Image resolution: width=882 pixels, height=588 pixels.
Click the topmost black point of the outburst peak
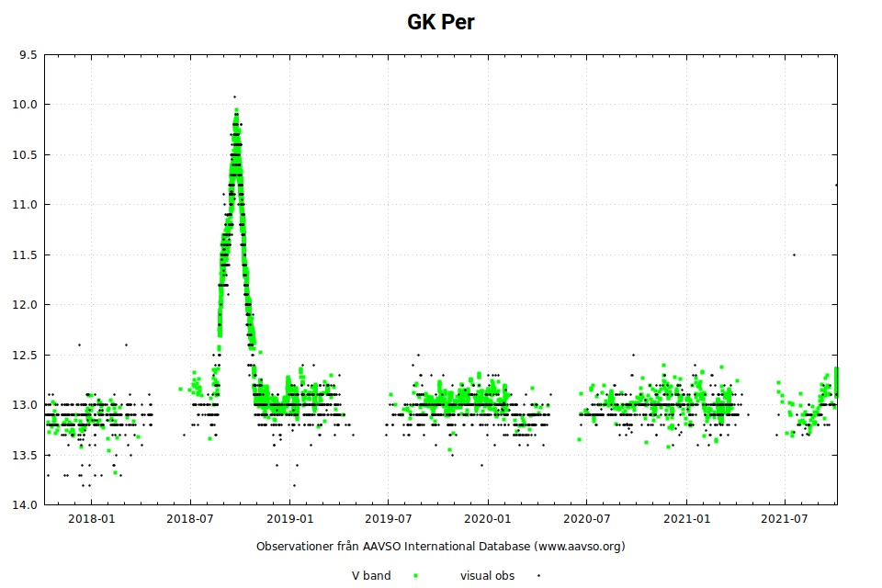(x=234, y=96)
